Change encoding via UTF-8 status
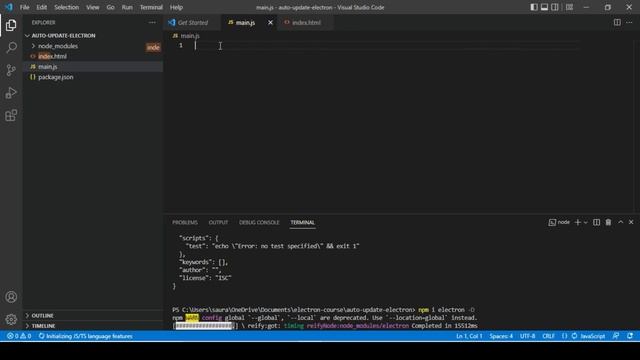The image size is (640, 360). pyautogui.click(x=527, y=336)
